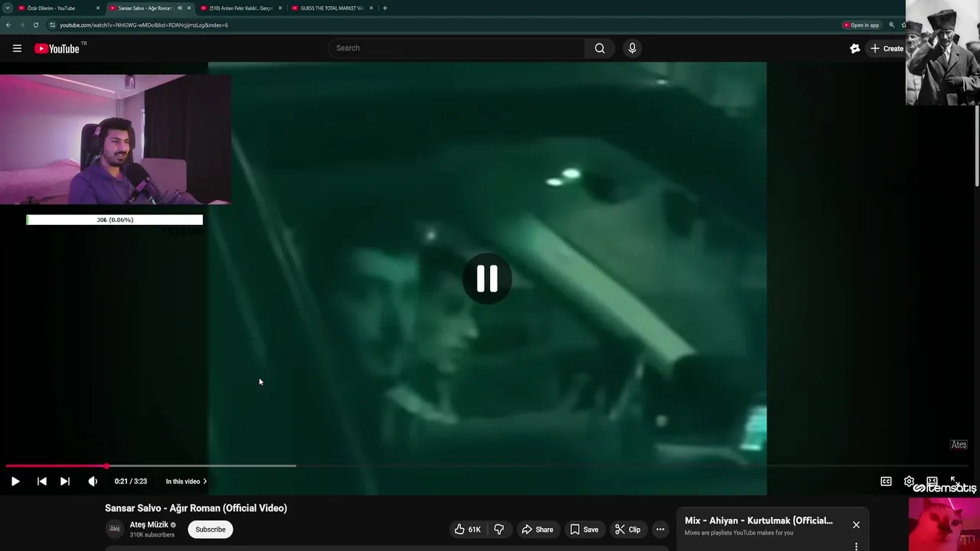Open a new browser tab

[x=384, y=8]
